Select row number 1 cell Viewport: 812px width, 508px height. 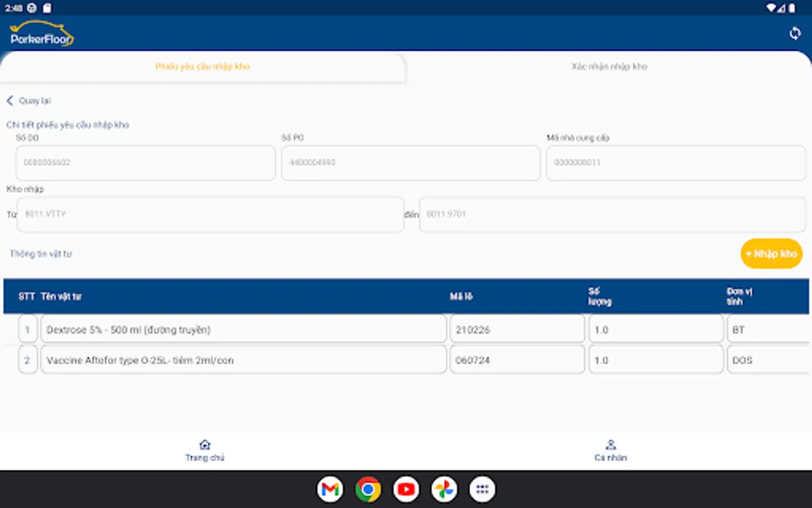tap(28, 330)
